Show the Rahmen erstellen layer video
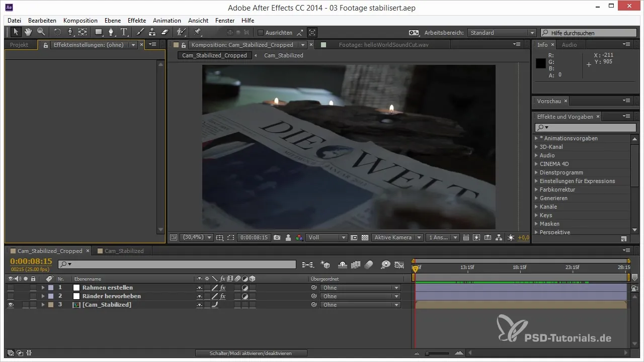Viewport: 644px width, 362px height. (11, 288)
